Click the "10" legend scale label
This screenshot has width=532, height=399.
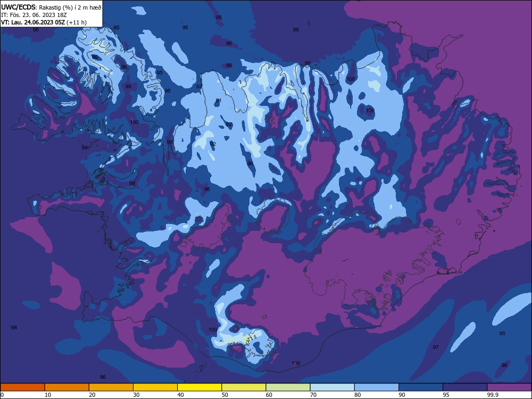click(48, 395)
